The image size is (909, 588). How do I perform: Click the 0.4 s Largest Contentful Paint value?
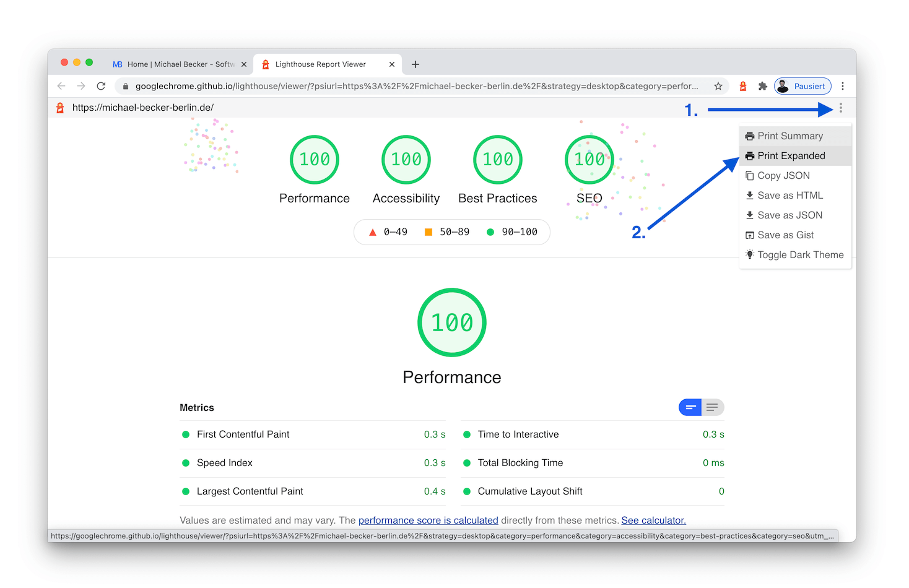click(x=435, y=491)
